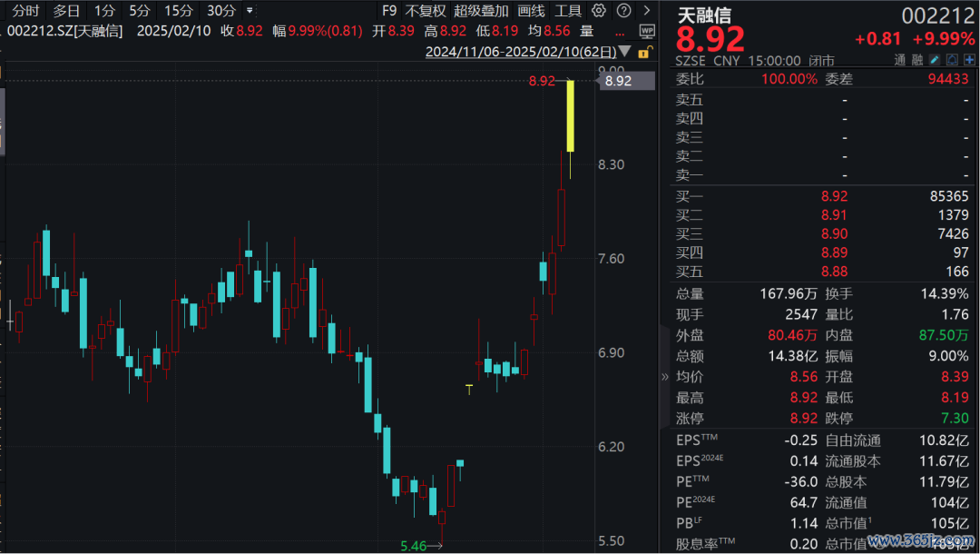
Task: Open the 画线 drawing tools
Action: 531,11
